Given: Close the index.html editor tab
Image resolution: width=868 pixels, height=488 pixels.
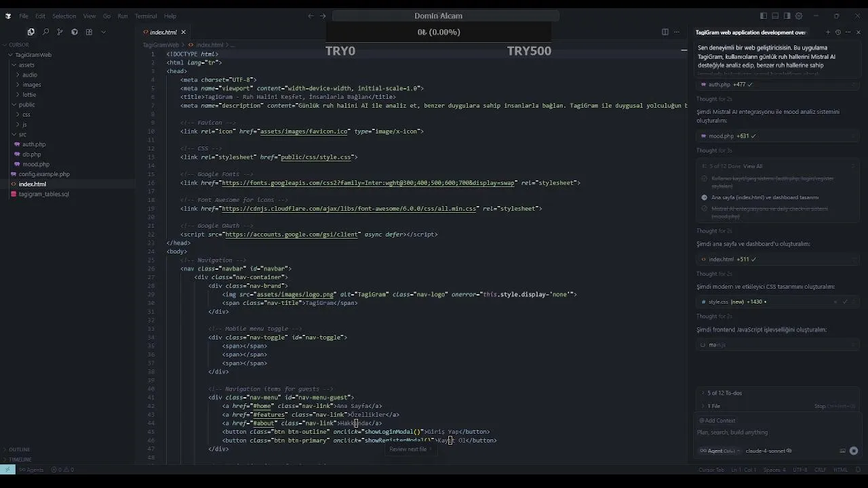Looking at the screenshot, I should [x=183, y=32].
